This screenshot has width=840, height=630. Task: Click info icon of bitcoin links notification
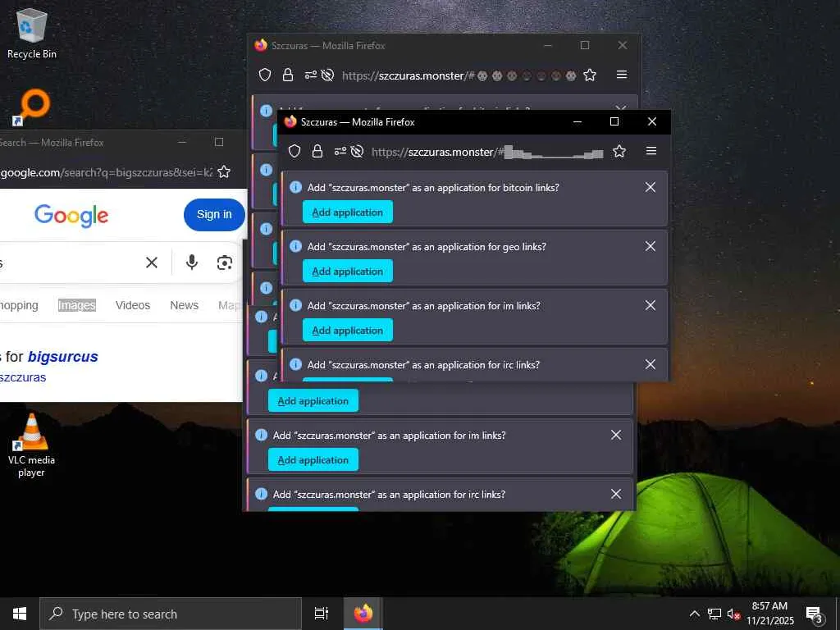click(x=295, y=187)
